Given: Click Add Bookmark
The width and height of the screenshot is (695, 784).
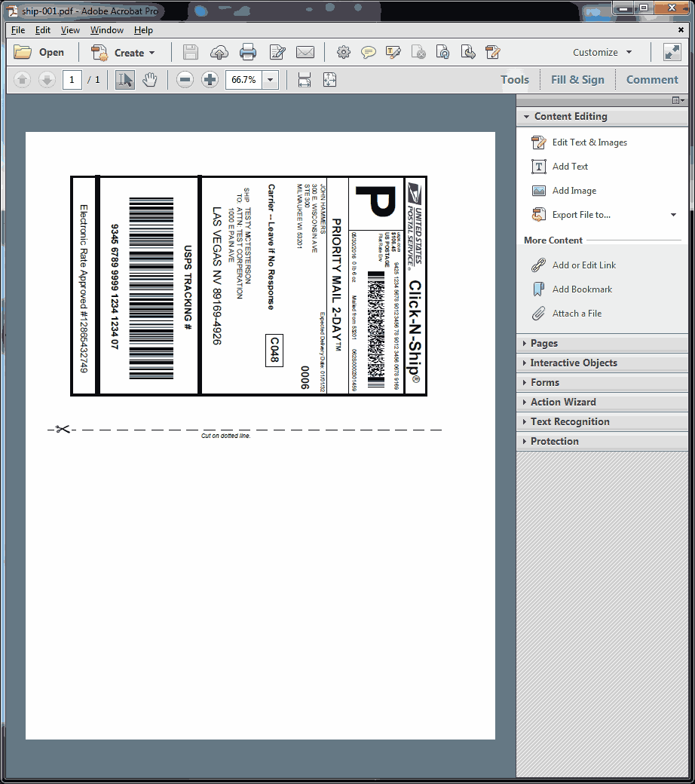Looking at the screenshot, I should point(571,289).
